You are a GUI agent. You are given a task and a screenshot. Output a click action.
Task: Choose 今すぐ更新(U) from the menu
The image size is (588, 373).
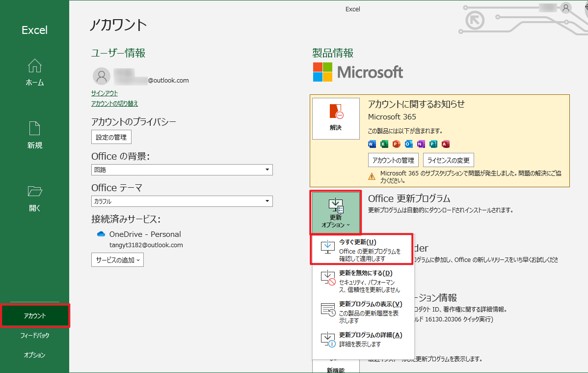tap(362, 250)
